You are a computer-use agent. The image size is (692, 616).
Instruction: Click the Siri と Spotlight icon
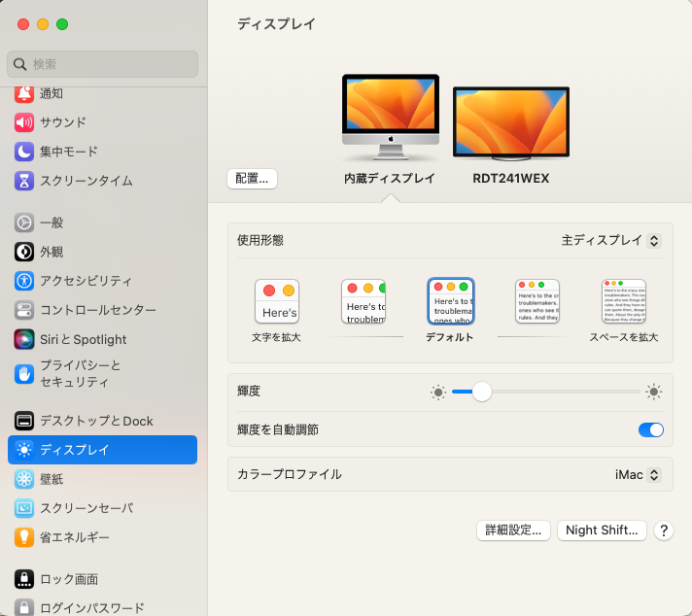pos(24,339)
